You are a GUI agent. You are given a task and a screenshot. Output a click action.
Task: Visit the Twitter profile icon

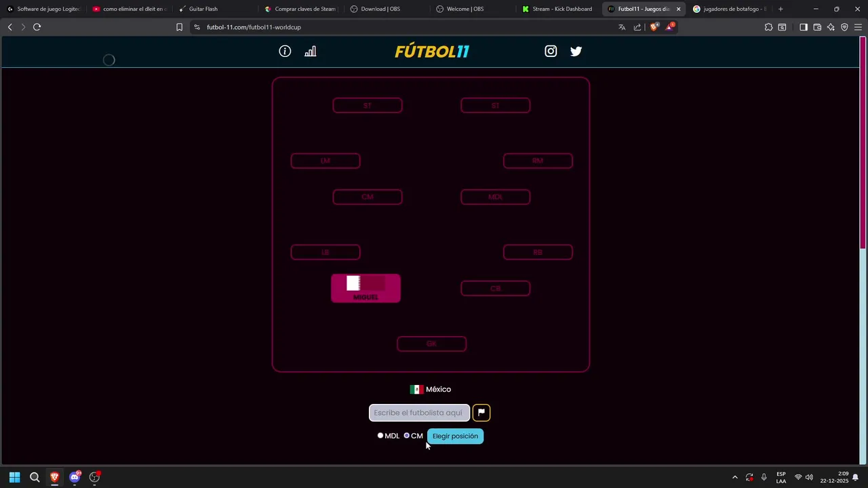pos(576,51)
